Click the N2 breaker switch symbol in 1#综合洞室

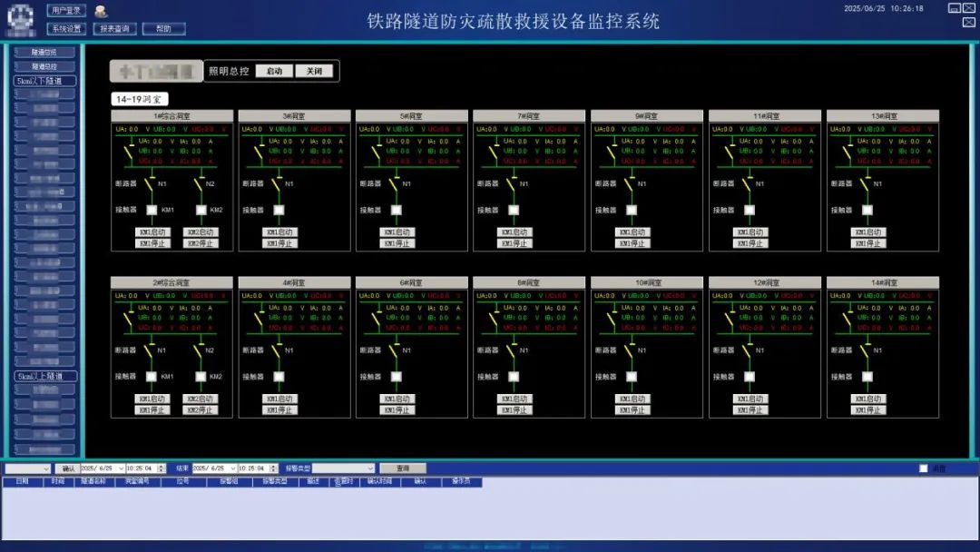point(201,183)
